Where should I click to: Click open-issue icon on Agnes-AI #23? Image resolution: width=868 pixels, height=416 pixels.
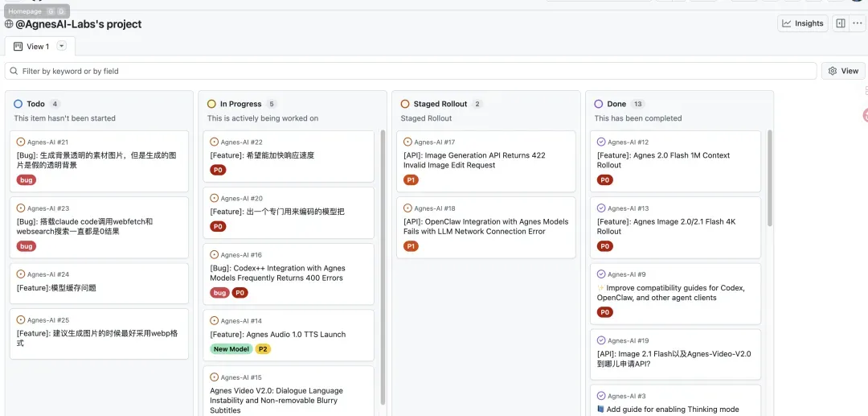coord(21,208)
